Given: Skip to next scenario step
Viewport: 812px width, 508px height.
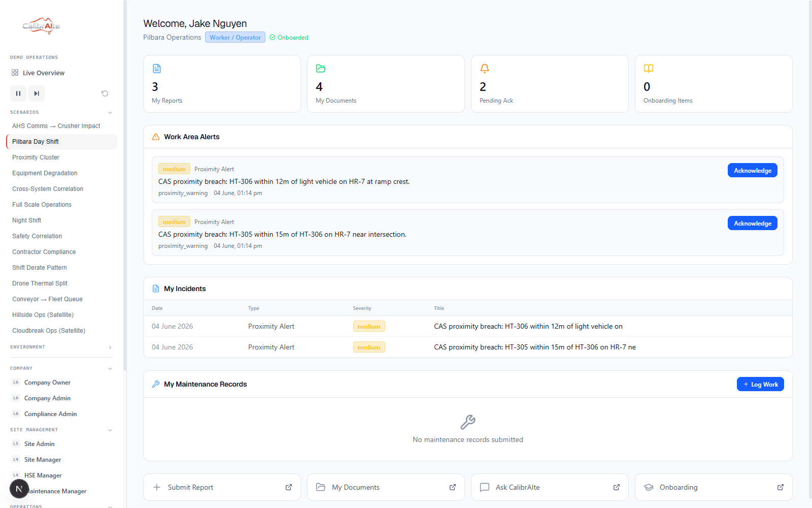Looking at the screenshot, I should [37, 93].
